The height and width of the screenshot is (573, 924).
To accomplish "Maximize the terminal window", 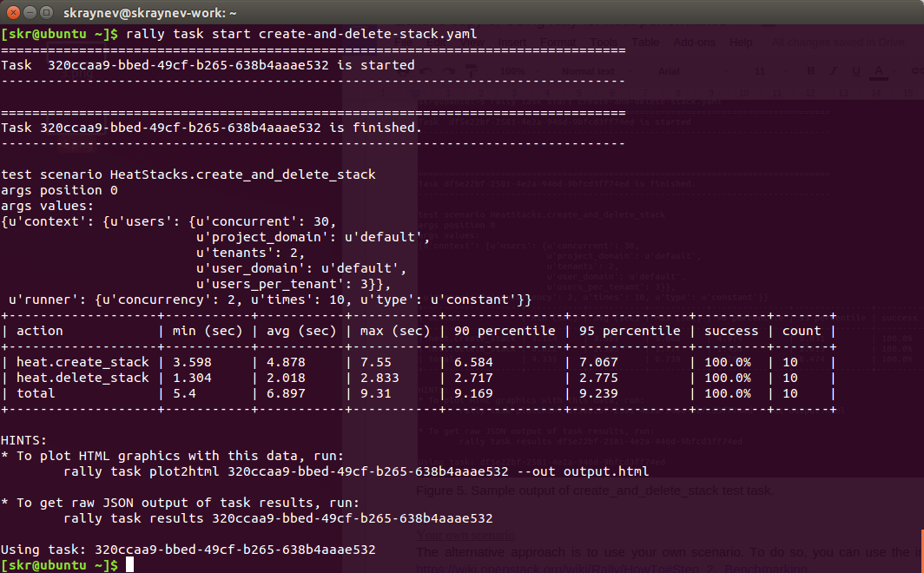I will (x=46, y=12).
